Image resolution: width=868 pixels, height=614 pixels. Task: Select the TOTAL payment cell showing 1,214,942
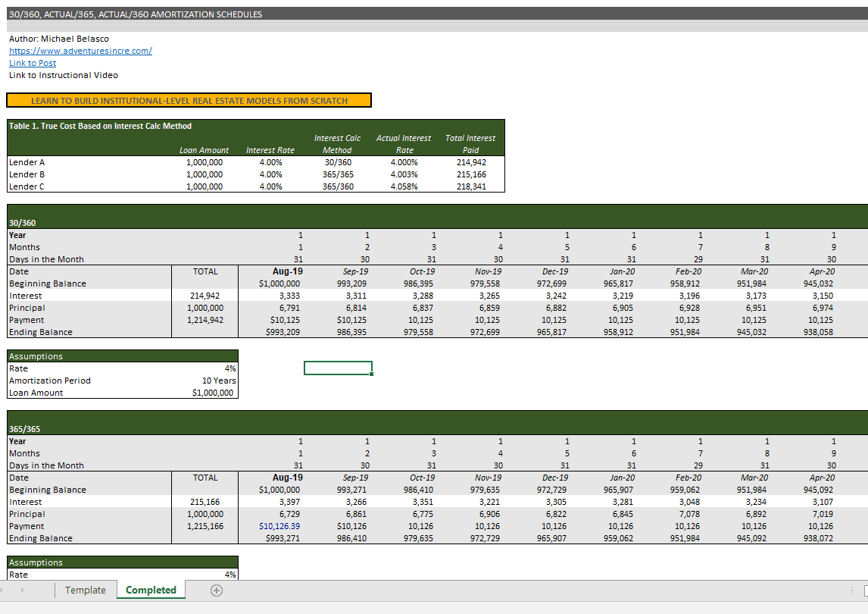pos(205,319)
